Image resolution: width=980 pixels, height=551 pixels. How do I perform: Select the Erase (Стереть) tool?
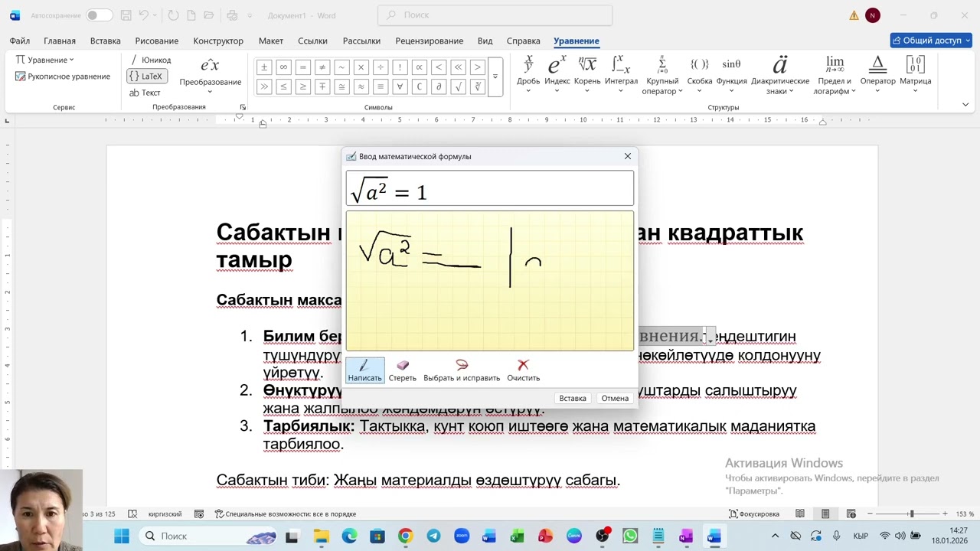coord(403,370)
